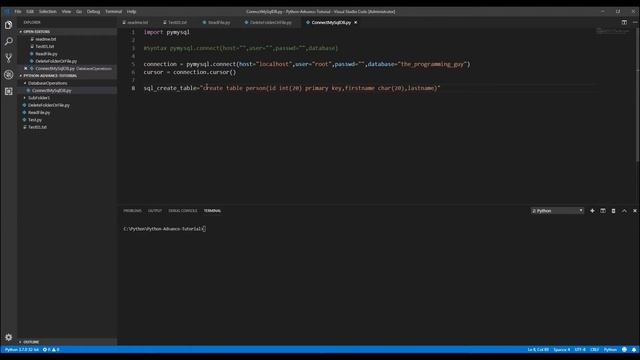The image size is (640, 360).
Task: Switch to the ReadFile.py editor tab
Action: 218,22
